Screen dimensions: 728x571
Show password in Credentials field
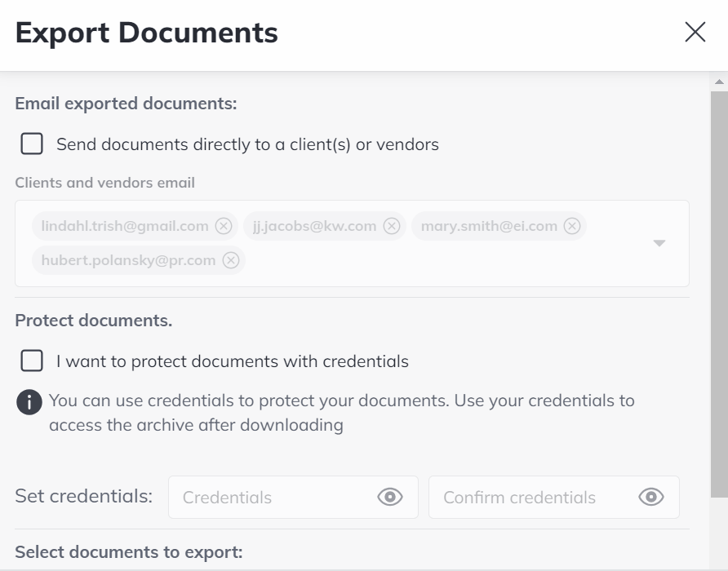(390, 497)
